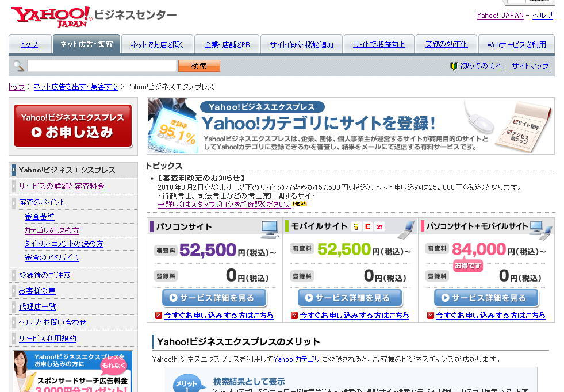Click the NEW! badge after staff blog link
The image size is (564, 392).
tap(300, 204)
